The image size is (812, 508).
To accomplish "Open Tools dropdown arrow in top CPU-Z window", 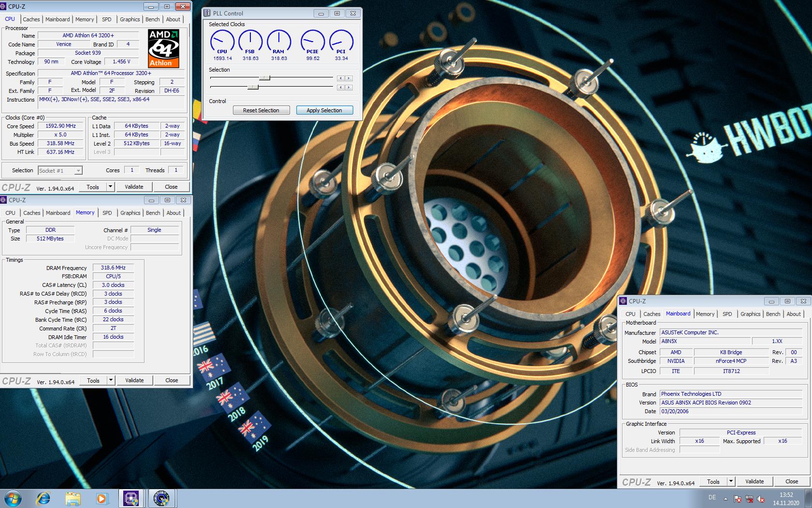I will [110, 187].
